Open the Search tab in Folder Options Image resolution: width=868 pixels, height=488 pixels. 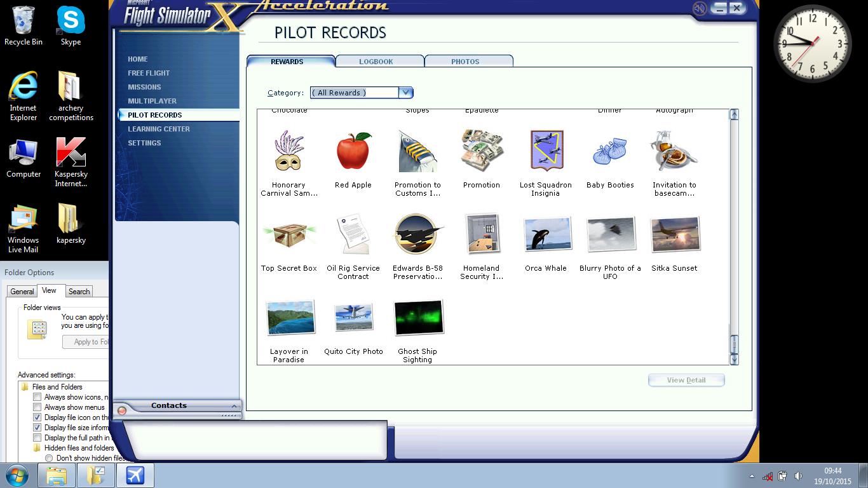click(79, 291)
